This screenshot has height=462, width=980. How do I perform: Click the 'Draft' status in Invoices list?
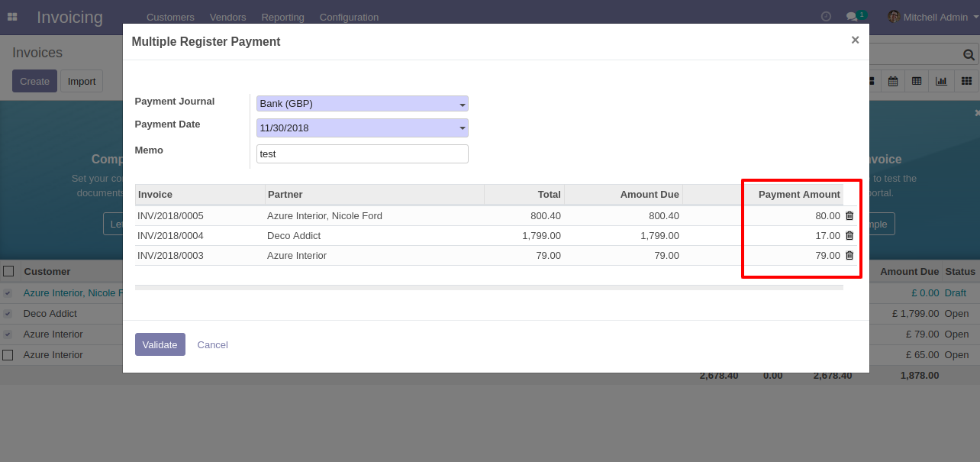point(956,293)
